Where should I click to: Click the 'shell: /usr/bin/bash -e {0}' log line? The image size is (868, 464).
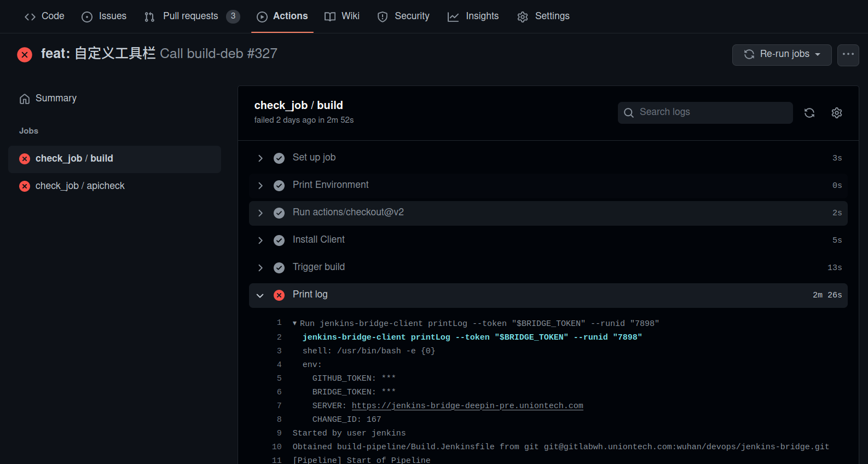click(369, 351)
